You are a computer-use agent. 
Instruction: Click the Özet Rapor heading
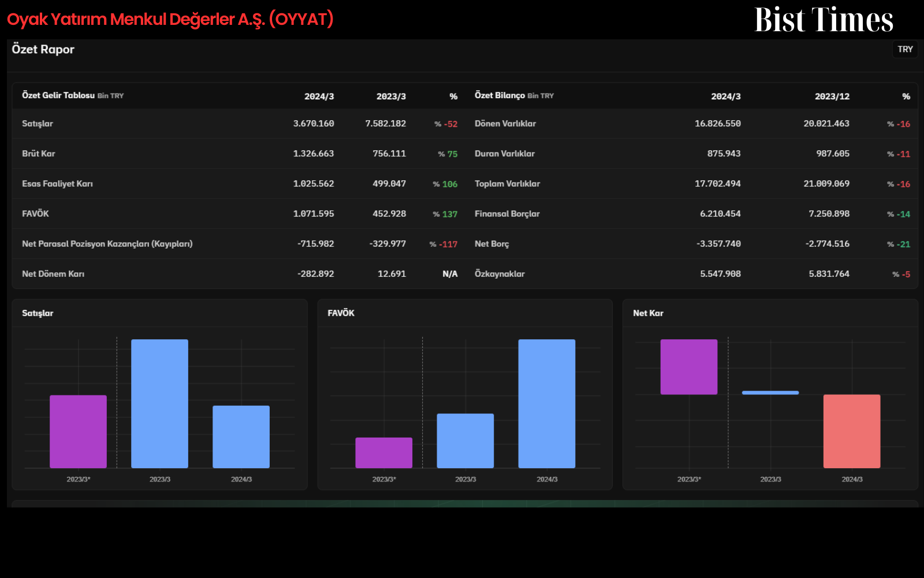coord(43,49)
